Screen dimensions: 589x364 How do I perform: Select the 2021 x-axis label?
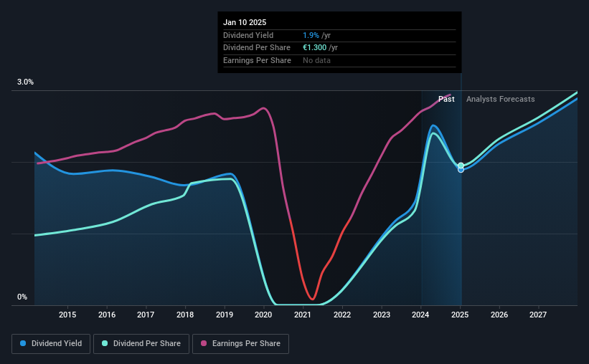(x=303, y=315)
